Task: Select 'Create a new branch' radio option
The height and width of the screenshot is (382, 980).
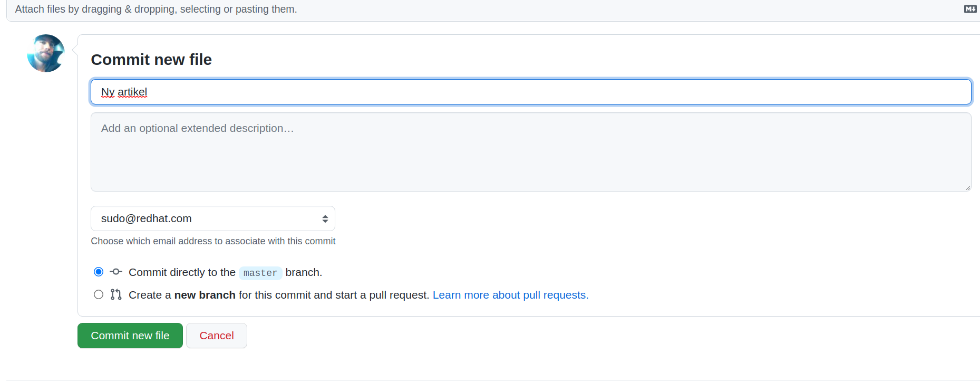Action: pyautogui.click(x=99, y=294)
